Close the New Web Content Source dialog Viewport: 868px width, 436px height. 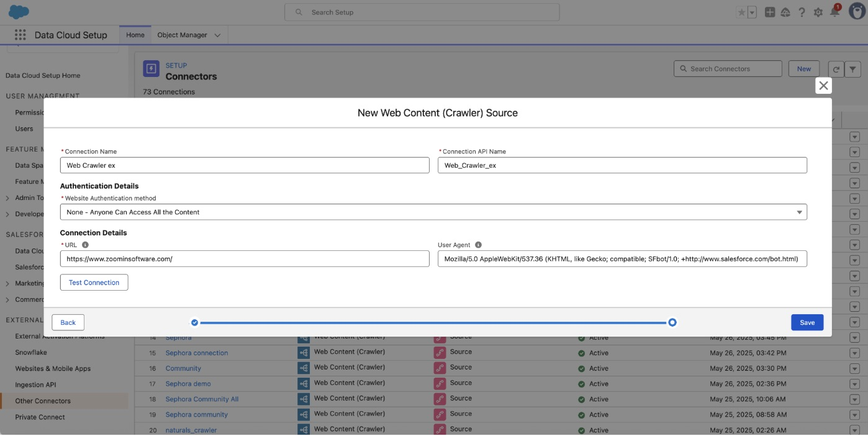[823, 86]
